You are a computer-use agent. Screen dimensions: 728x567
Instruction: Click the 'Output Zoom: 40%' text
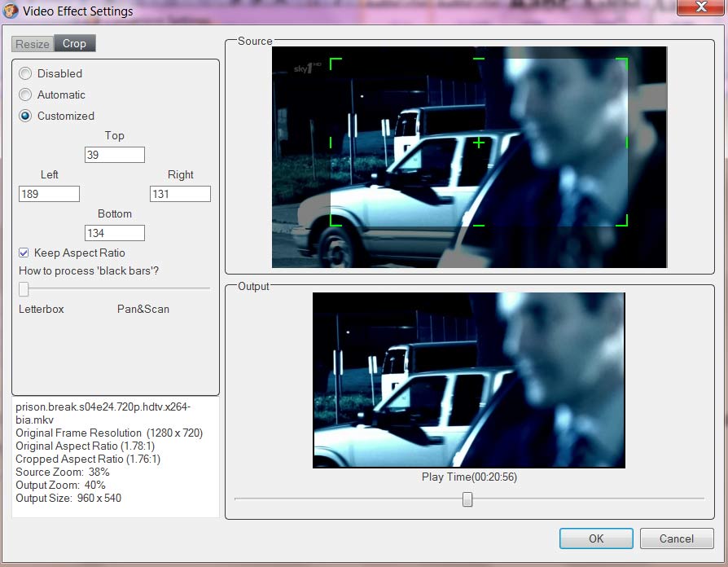tap(60, 485)
